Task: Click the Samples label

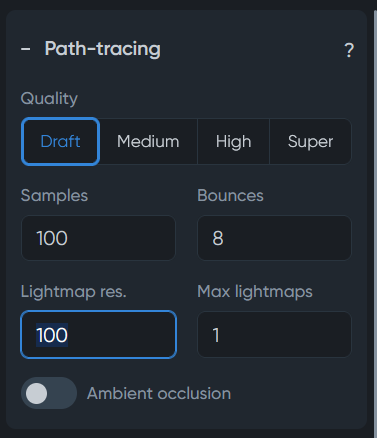Action: (54, 195)
